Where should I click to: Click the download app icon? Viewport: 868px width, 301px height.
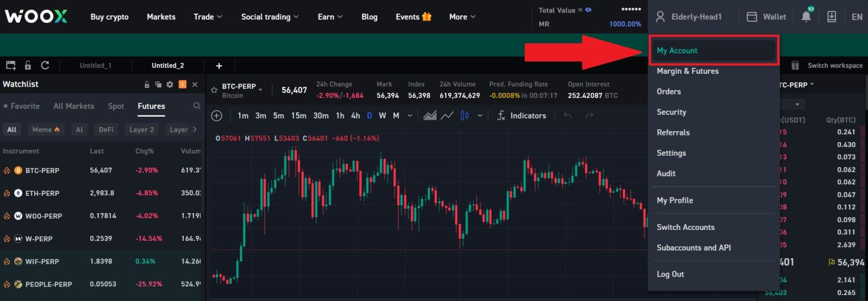(x=831, y=17)
